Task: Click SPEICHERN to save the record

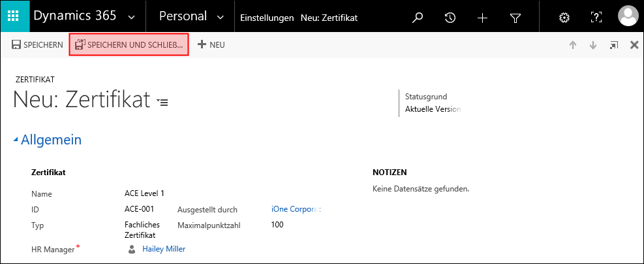Action: pyautogui.click(x=37, y=45)
